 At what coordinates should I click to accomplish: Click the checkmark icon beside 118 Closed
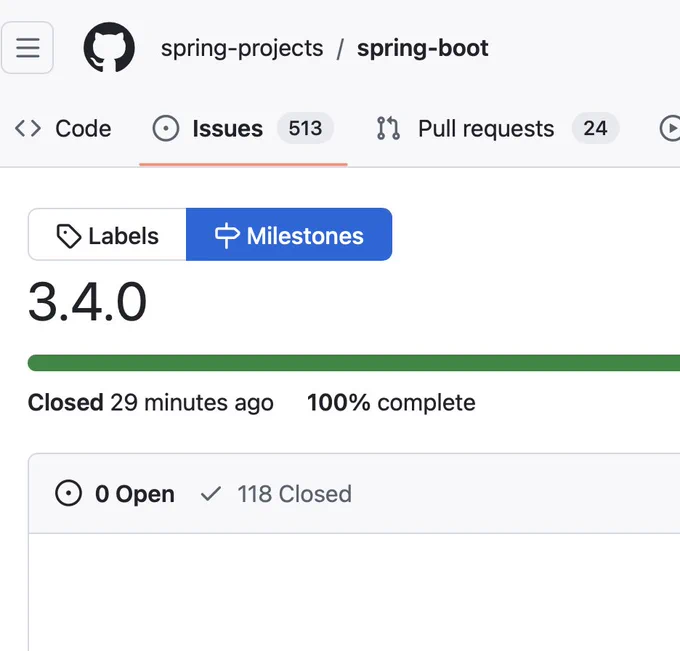211,494
